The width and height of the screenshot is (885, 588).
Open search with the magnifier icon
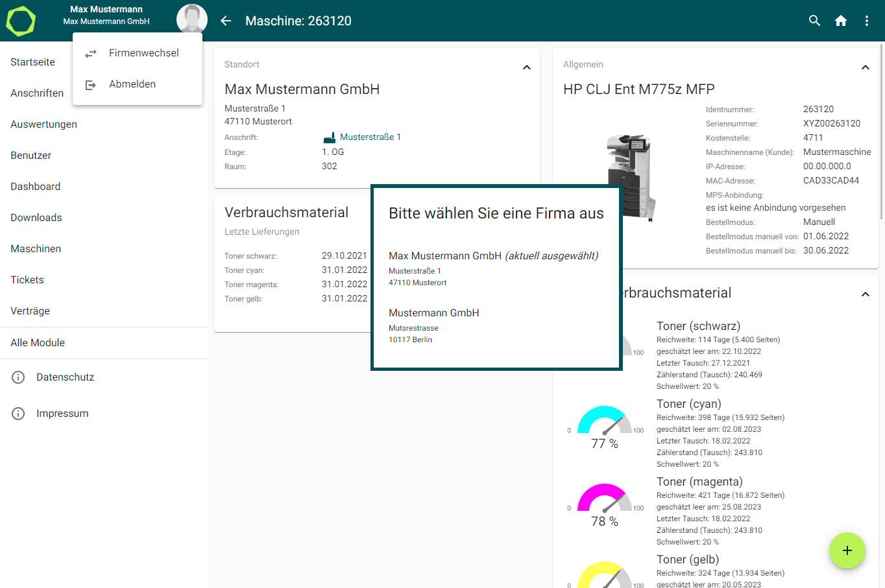pos(815,21)
